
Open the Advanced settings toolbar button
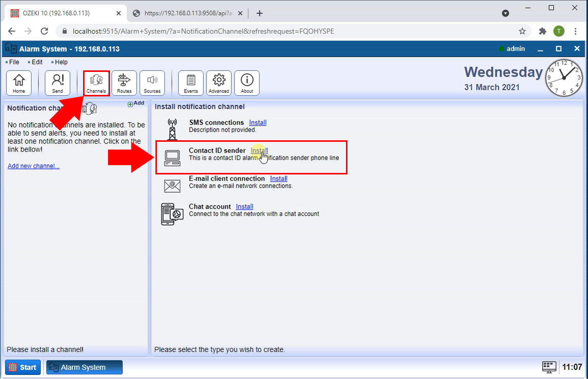click(219, 83)
